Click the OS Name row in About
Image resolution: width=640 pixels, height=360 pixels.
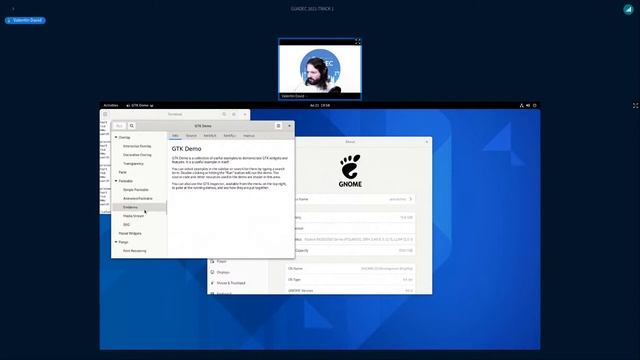click(351, 269)
